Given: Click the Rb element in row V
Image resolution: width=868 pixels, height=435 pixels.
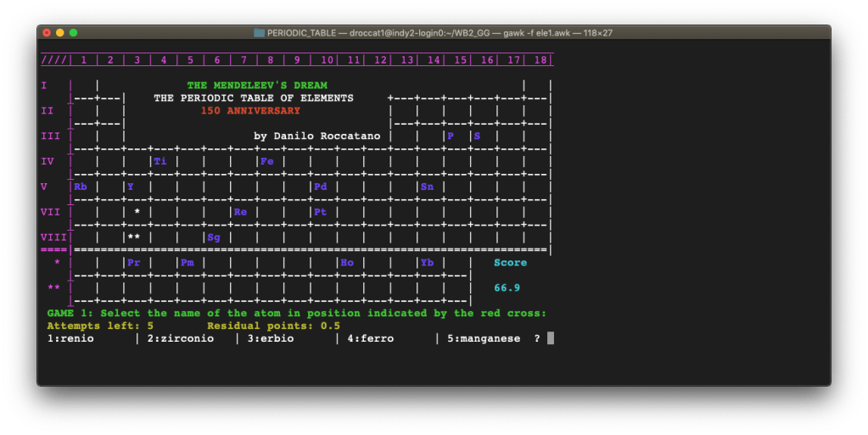Looking at the screenshot, I should (x=80, y=187).
